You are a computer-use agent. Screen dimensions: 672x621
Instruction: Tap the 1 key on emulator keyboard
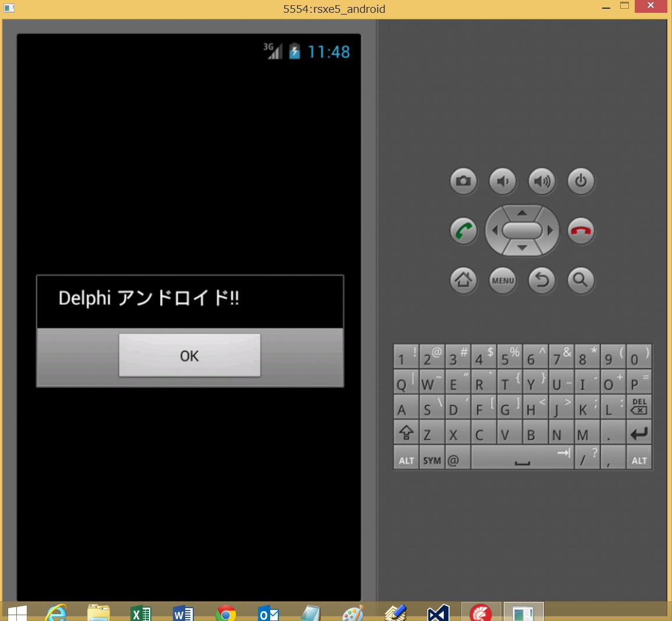pyautogui.click(x=406, y=357)
